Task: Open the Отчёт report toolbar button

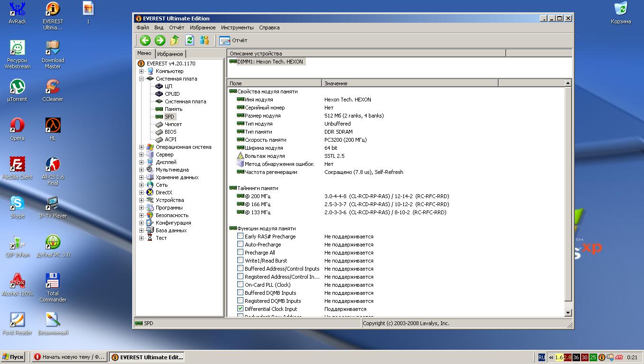Action: click(233, 40)
